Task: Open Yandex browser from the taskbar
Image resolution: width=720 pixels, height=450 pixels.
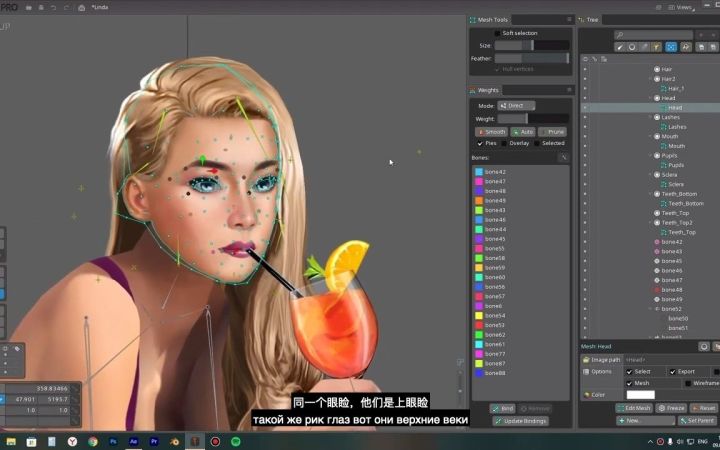Action: point(73,442)
